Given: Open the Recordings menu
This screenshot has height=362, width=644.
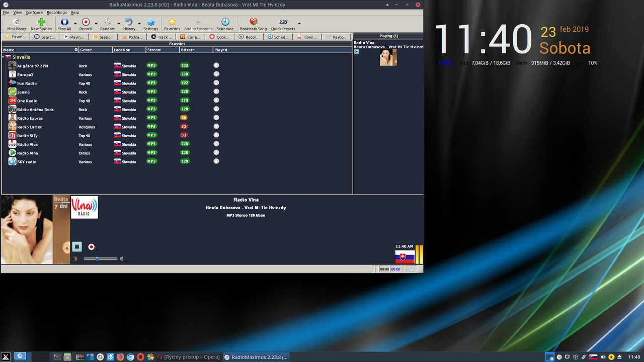Looking at the screenshot, I should click(56, 12).
